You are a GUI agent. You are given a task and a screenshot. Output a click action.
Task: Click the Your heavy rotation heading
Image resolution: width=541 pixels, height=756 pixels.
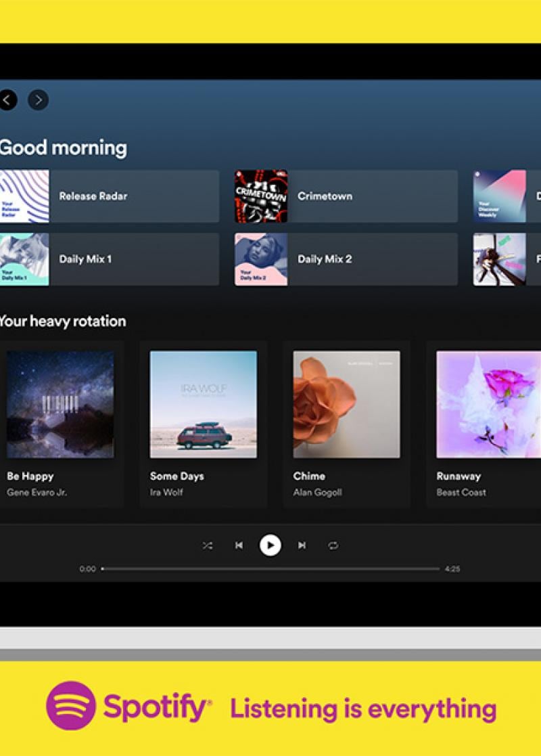click(63, 321)
